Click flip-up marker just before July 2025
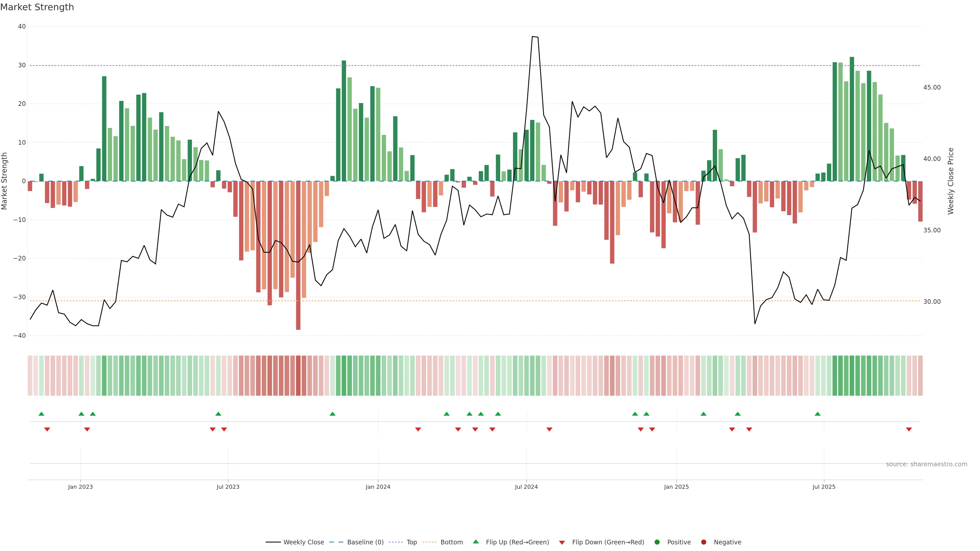 (817, 414)
